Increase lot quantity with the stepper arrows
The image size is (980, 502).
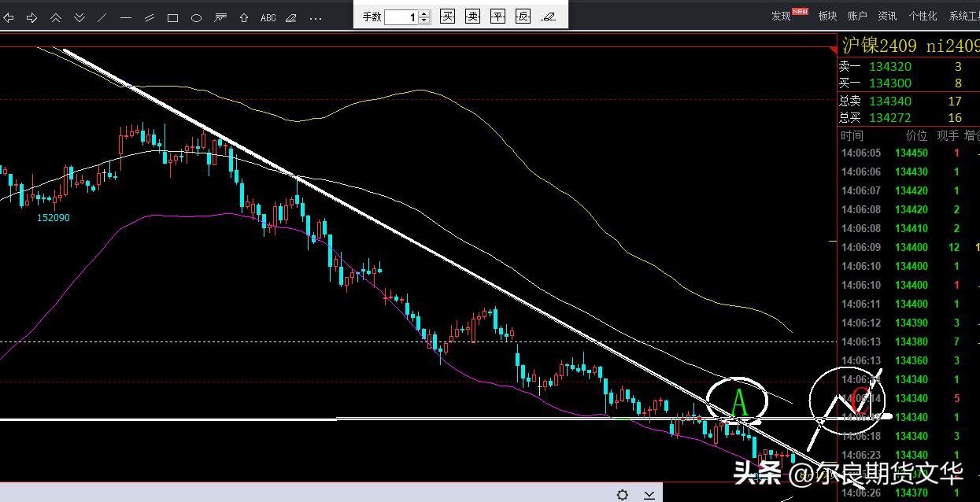pos(424,13)
